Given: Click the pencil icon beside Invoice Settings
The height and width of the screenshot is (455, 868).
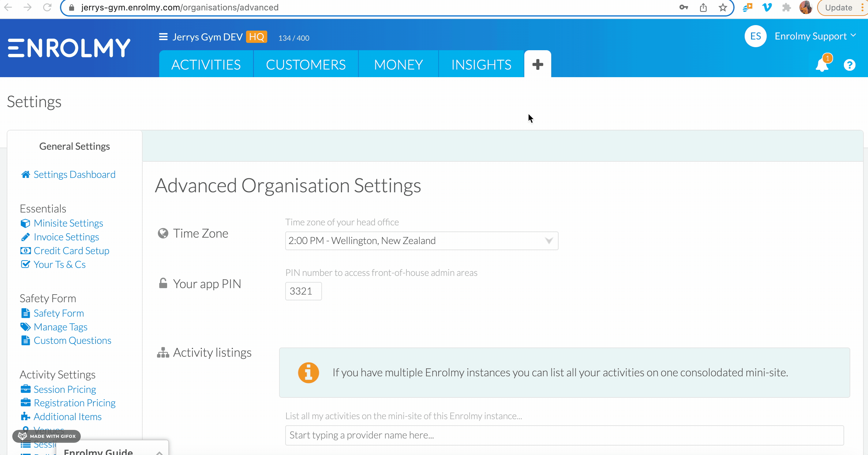Looking at the screenshot, I should (x=25, y=237).
